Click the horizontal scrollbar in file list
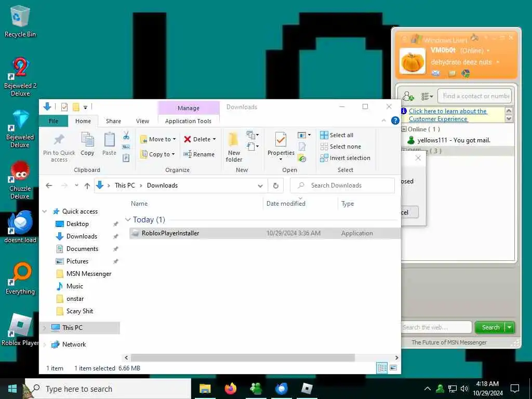This screenshot has height=399, width=532. tap(243, 357)
